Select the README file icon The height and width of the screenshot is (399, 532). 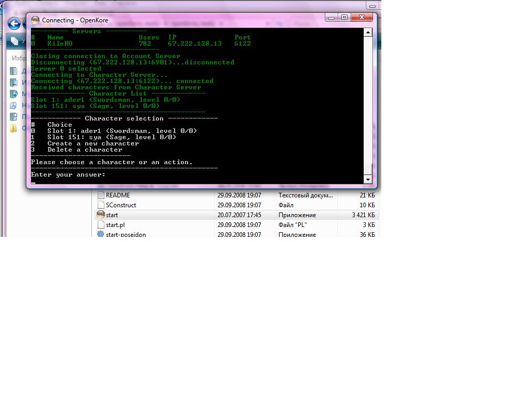pyautogui.click(x=101, y=195)
